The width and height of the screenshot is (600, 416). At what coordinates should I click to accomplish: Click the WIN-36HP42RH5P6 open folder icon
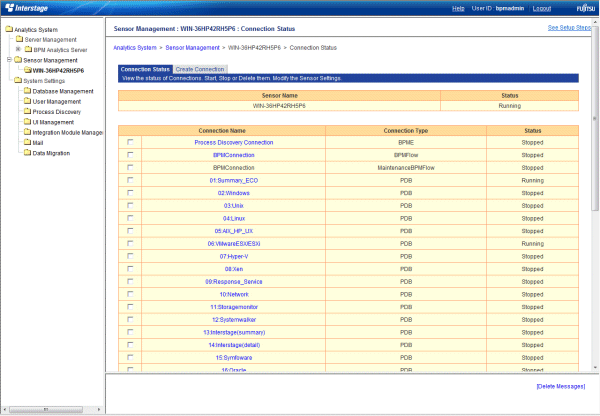pos(28,70)
